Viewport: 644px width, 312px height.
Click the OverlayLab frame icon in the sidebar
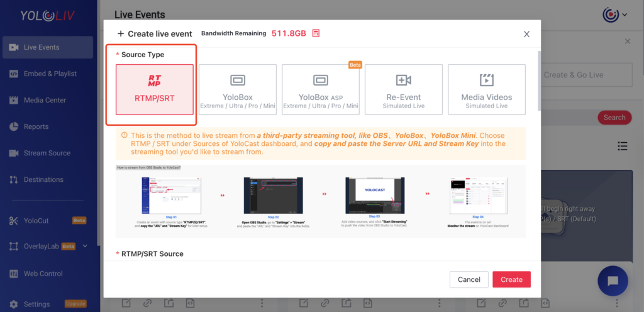click(x=14, y=247)
